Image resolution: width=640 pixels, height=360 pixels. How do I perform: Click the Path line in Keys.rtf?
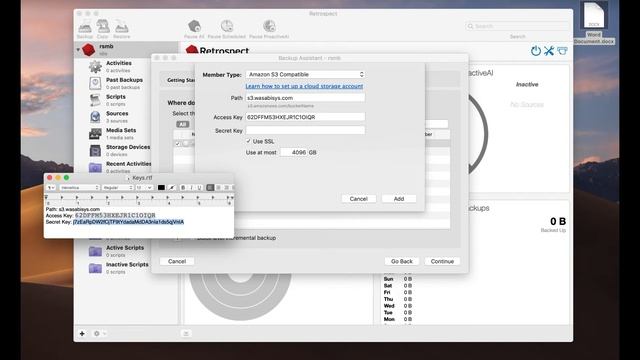click(x=73, y=209)
